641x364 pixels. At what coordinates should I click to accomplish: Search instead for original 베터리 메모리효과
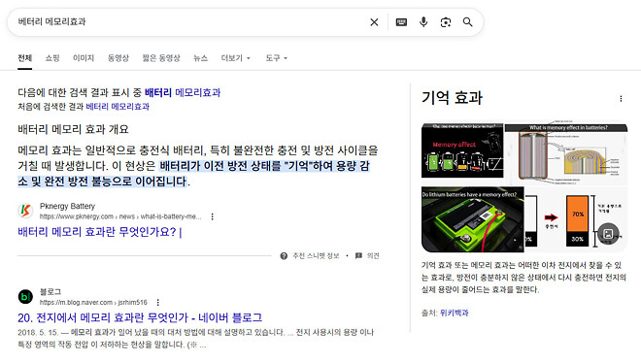coord(118,107)
